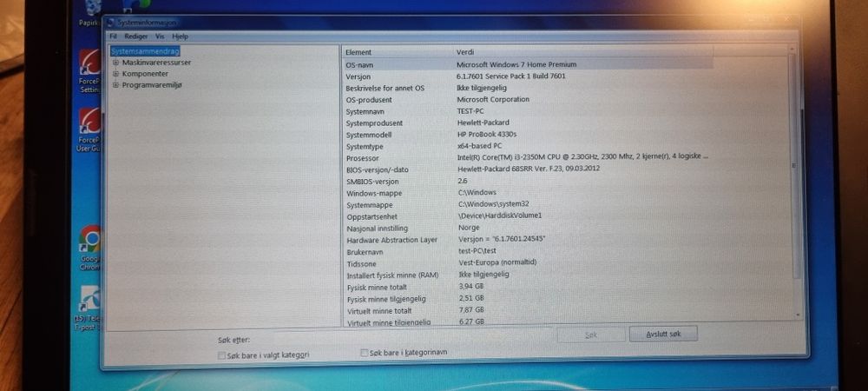868x391 pixels.
Task: Select 'Virtuelt minne totalt' row
Action: pyautogui.click(x=528, y=311)
